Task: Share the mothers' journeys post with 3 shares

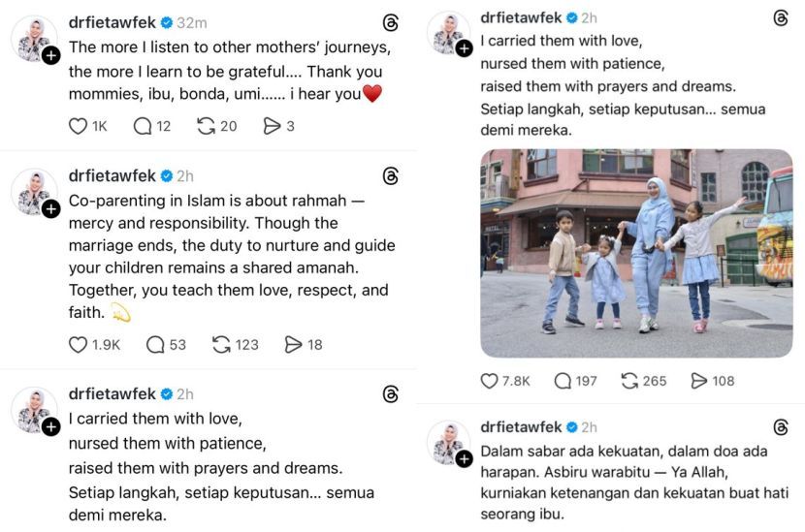Action: pyautogui.click(x=273, y=126)
